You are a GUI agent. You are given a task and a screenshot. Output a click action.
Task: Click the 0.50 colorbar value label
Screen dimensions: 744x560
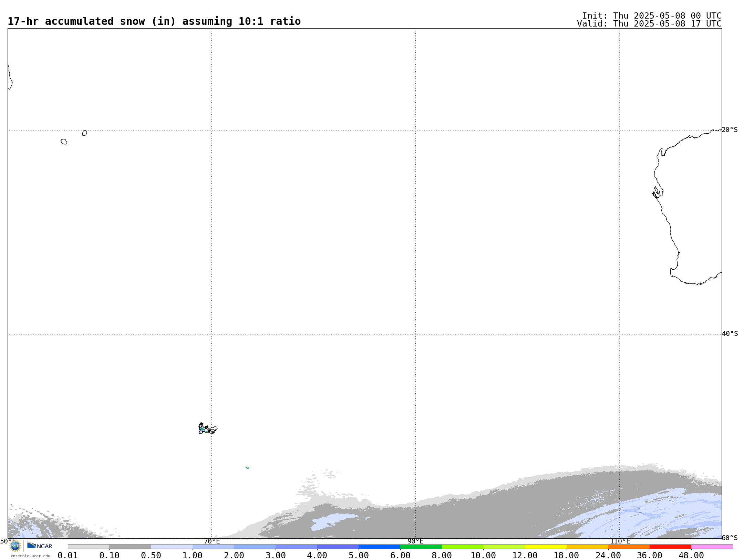pos(151,556)
